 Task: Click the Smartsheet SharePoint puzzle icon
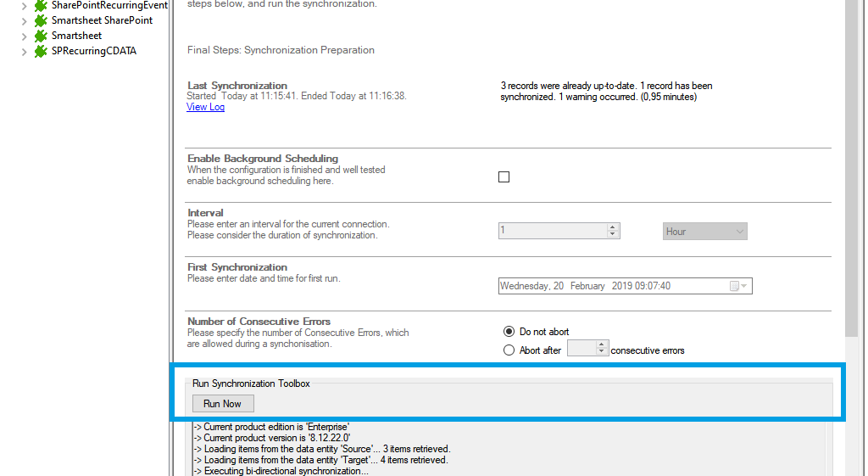41,20
